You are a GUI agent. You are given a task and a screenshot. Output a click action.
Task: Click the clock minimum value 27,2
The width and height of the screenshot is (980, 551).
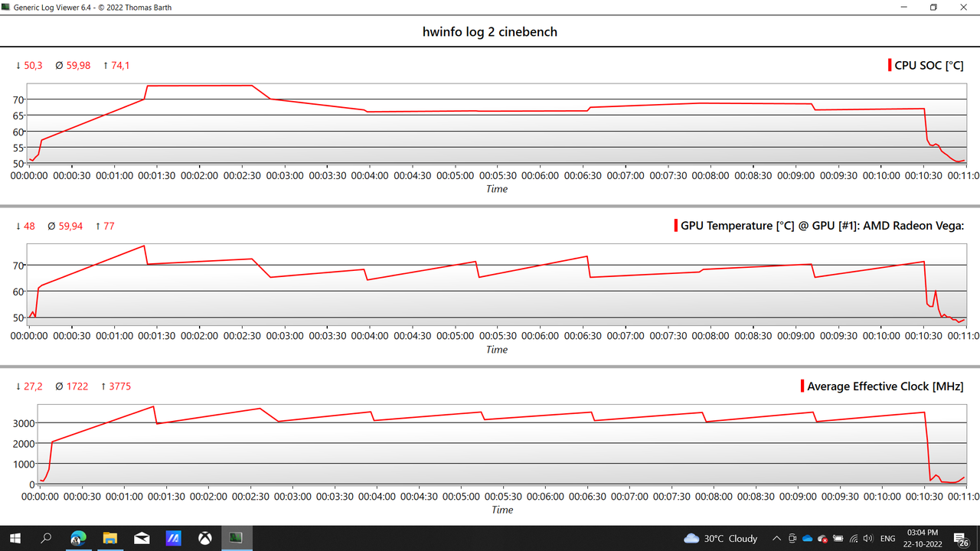tap(33, 386)
